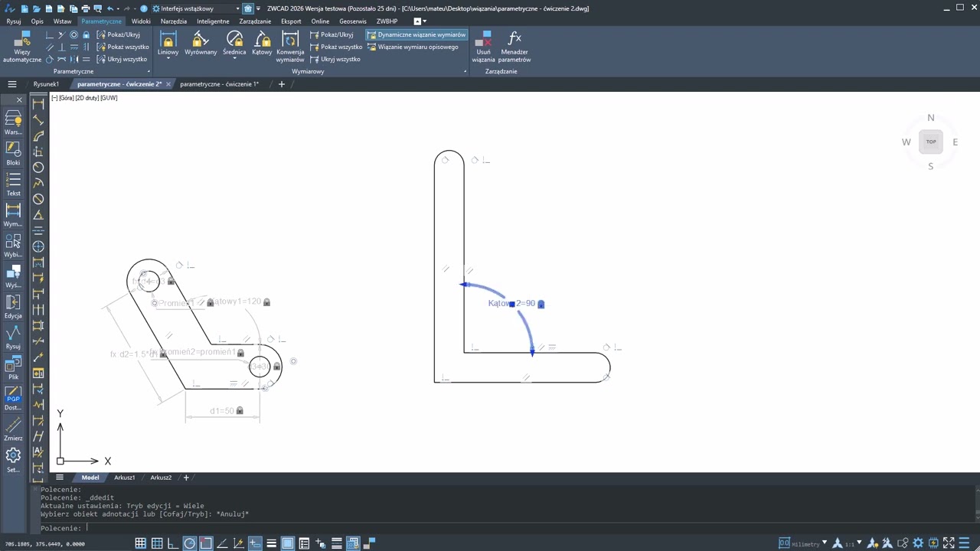Click the d1=50 dimension constraint label
This screenshot has width=980, height=551.
point(222,411)
